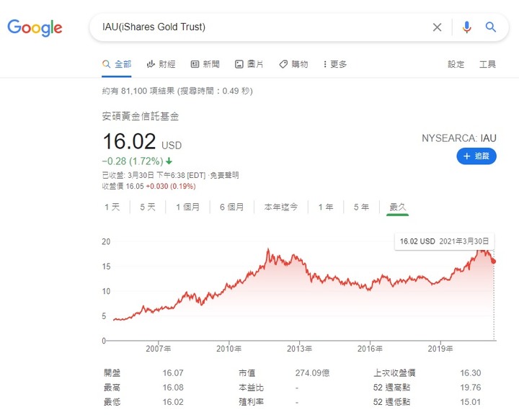Open the 圖片 tab

point(249,64)
